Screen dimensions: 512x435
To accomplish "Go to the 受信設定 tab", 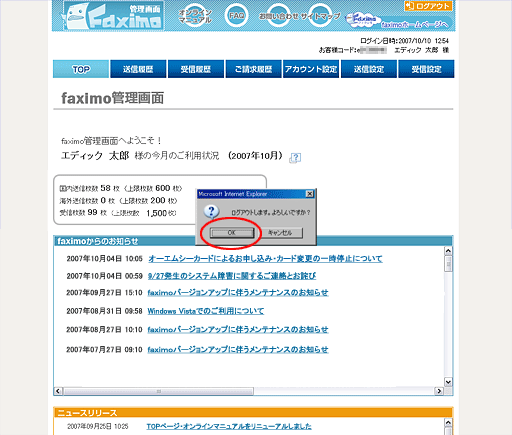I will coord(426,69).
